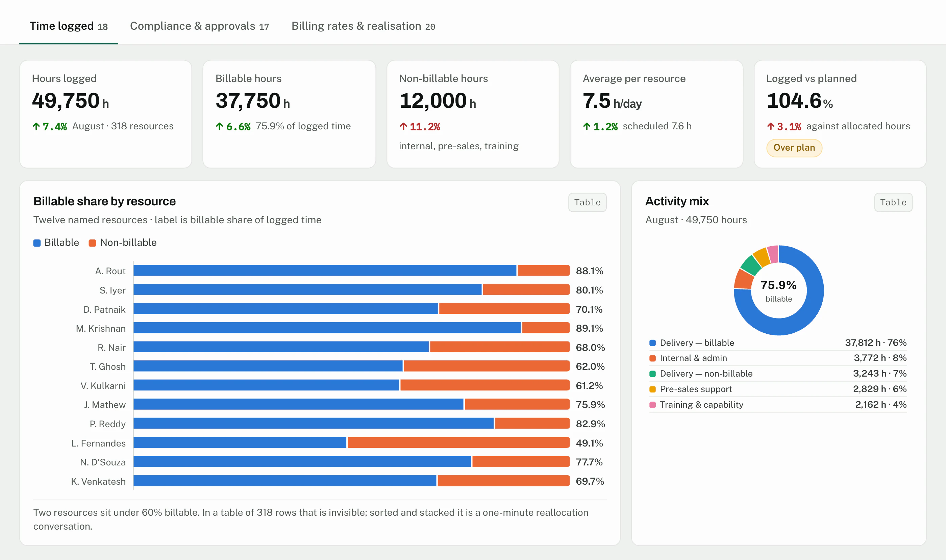This screenshot has height=560, width=946.
Task: Select the P. Reddy row label
Action: 107,424
